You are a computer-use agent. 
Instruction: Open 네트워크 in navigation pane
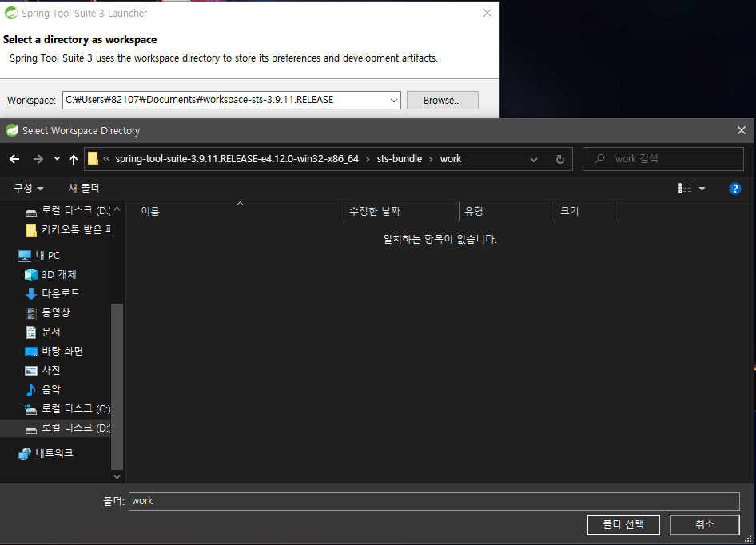click(x=46, y=453)
